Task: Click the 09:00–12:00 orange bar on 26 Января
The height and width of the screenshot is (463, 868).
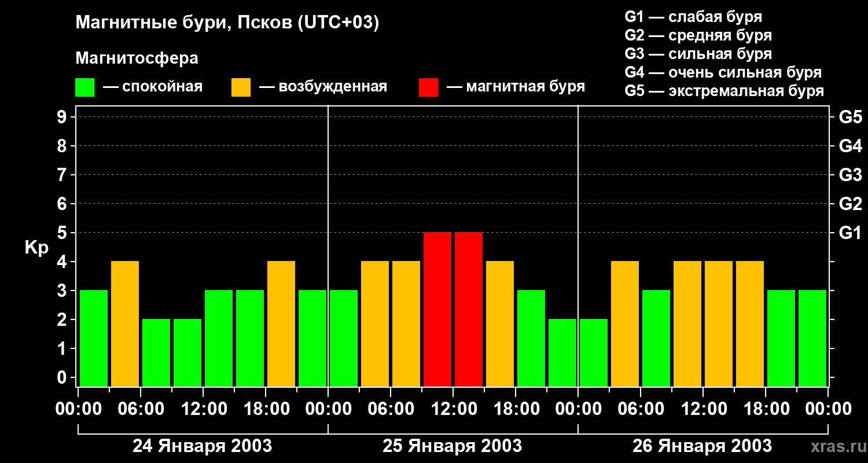Action: coord(687,324)
